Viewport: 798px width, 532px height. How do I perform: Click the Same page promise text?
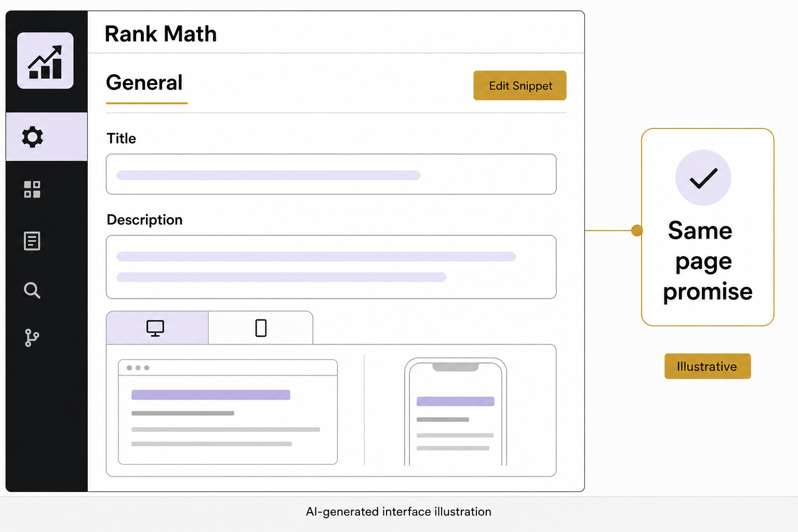coord(708,261)
